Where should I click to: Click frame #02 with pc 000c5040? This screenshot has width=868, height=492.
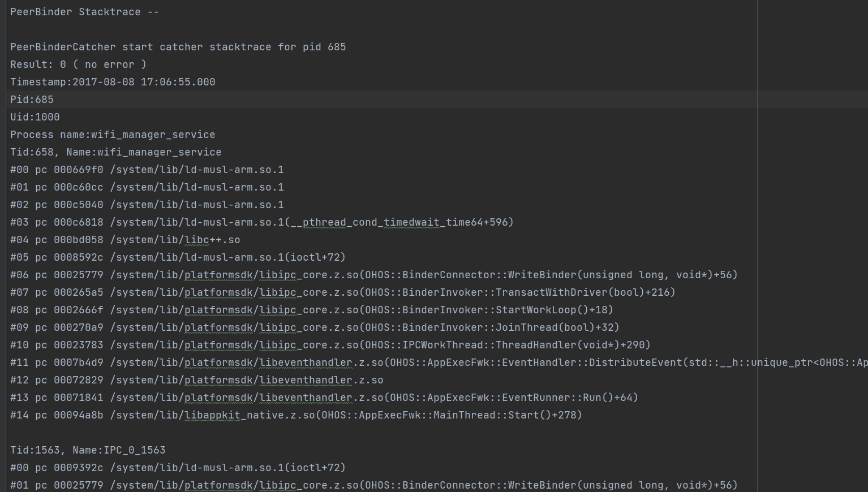tap(147, 205)
